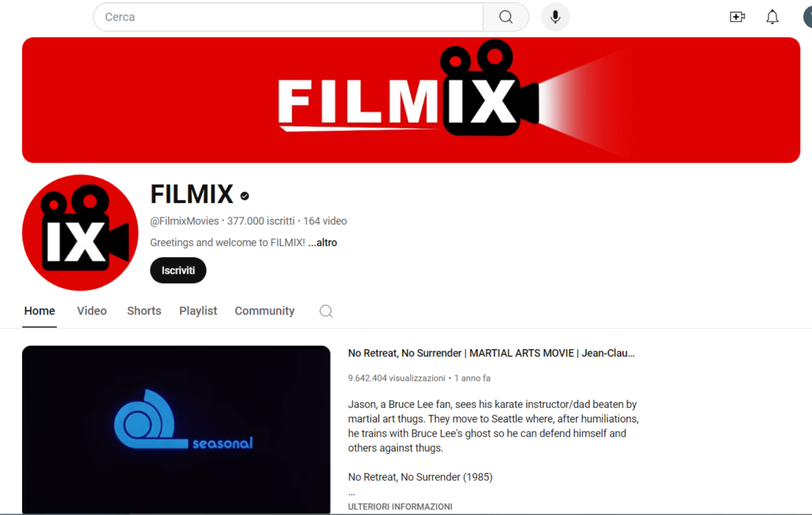This screenshot has height=515, width=812.
Task: Open the create video icon
Action: pos(737,17)
